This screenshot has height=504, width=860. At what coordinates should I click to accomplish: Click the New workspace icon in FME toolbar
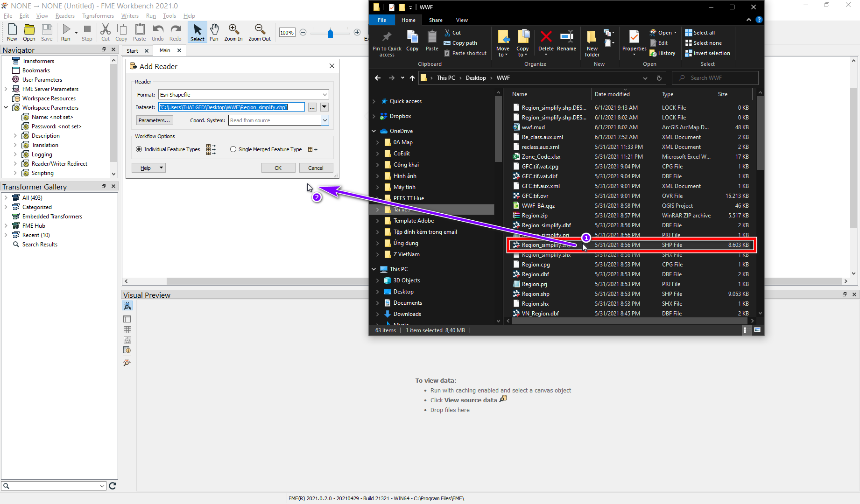[12, 32]
